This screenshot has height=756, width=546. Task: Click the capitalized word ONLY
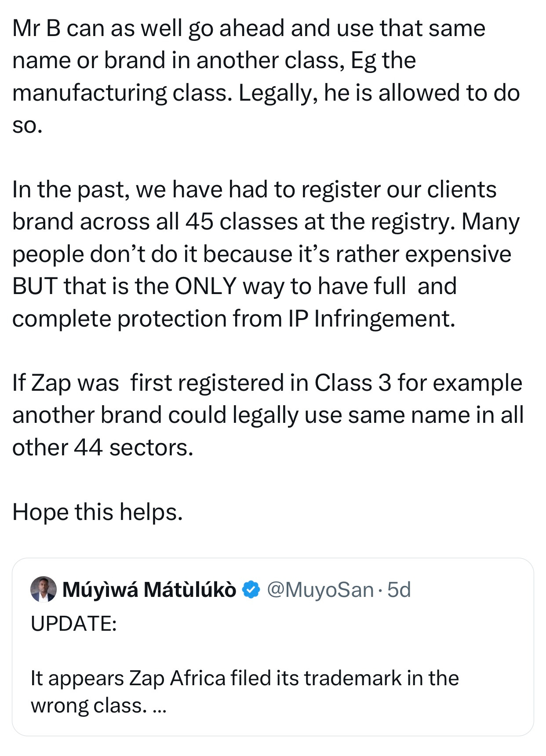206,286
